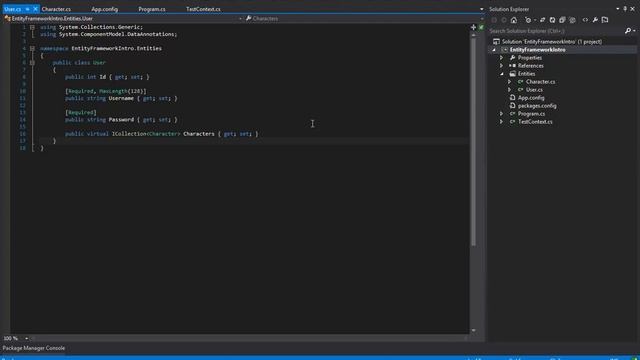Screen dimensions: 640x360
Task: Click the scroll down arrow of editor
Action: pos(473,330)
